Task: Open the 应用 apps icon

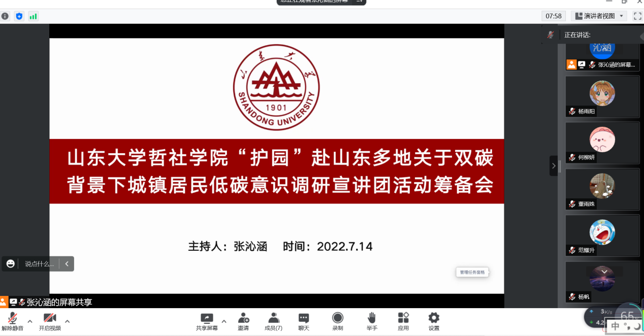Action: [x=403, y=321]
